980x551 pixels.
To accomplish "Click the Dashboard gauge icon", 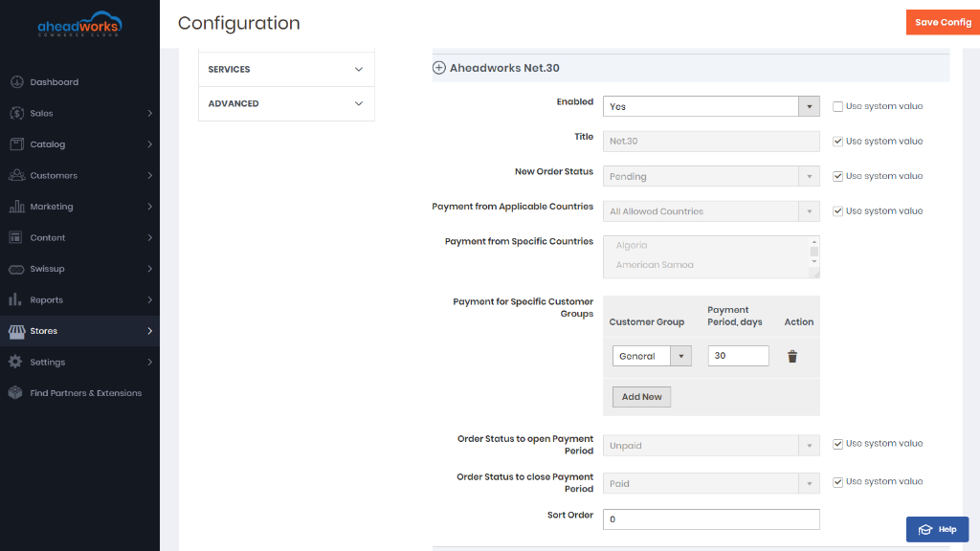I will (17, 82).
